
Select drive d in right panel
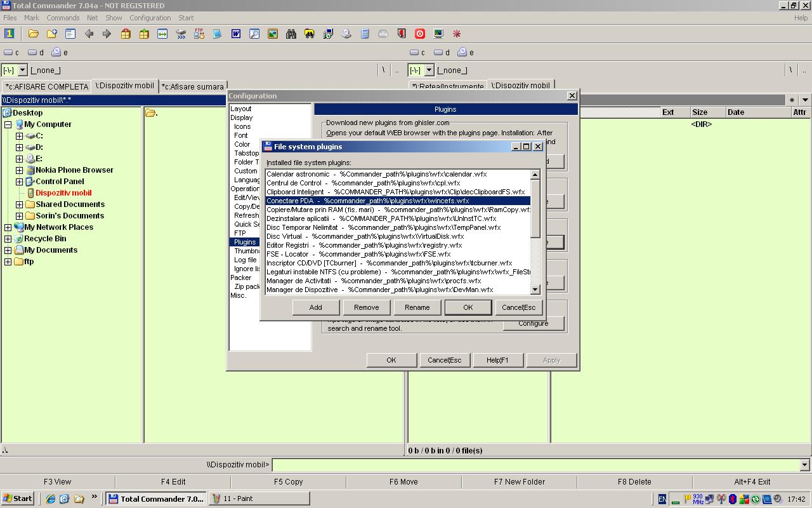point(442,53)
